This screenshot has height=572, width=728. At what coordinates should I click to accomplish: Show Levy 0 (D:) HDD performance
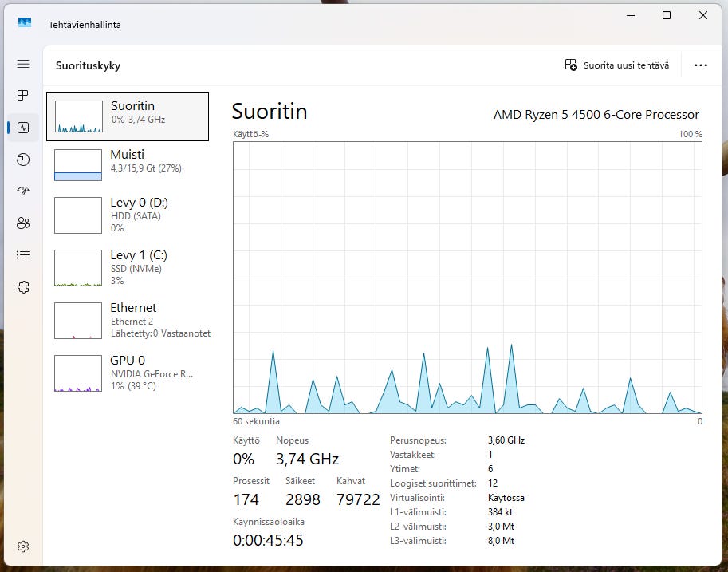click(128, 214)
